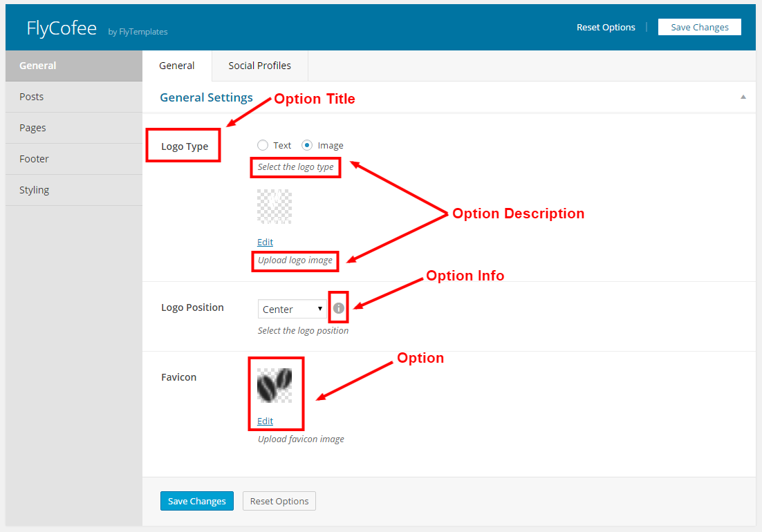Open the Posts settings section
Screen dimensions: 762x532
click(x=32, y=97)
